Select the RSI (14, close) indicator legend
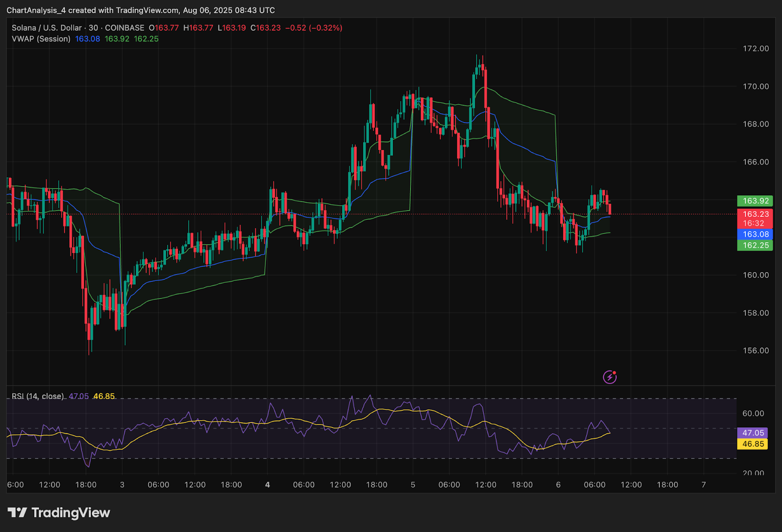Viewport: 782px width, 532px height. pos(38,396)
